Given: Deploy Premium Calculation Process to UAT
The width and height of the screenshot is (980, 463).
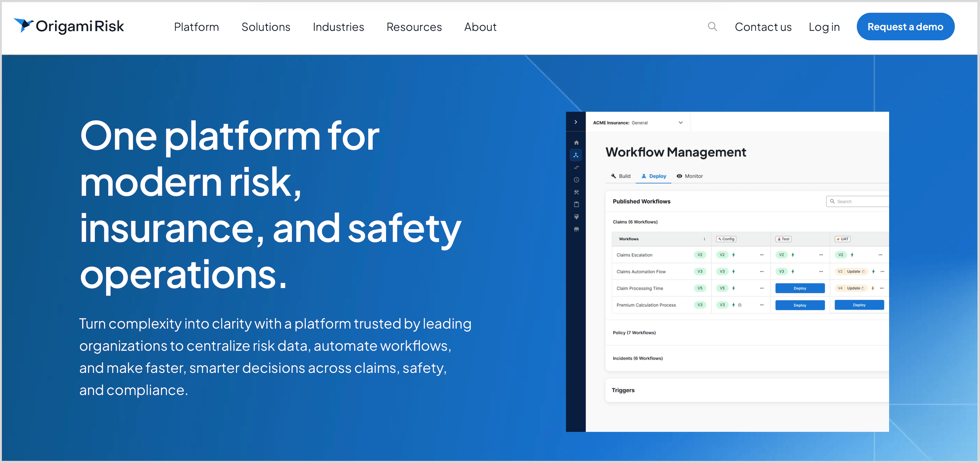Looking at the screenshot, I should pyautogui.click(x=859, y=305).
